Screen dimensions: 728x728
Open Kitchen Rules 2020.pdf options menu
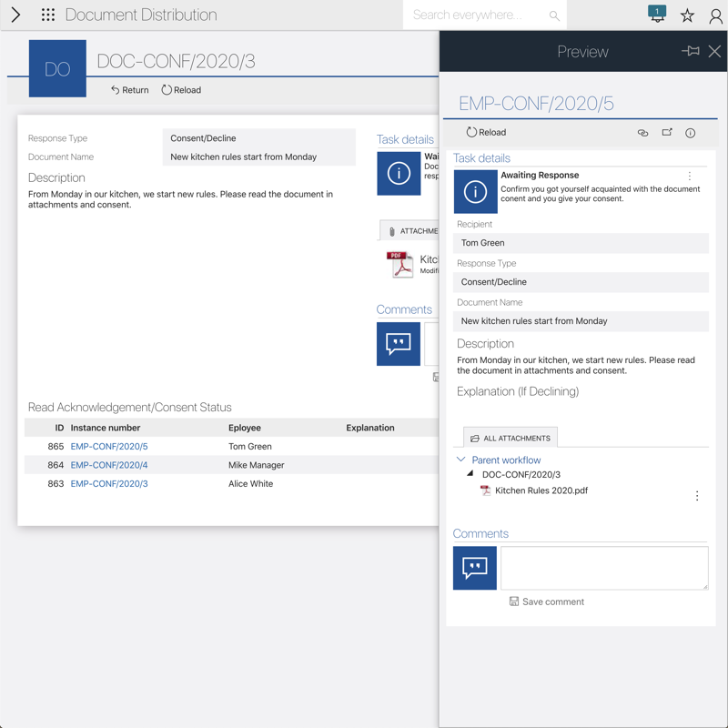[x=697, y=496]
